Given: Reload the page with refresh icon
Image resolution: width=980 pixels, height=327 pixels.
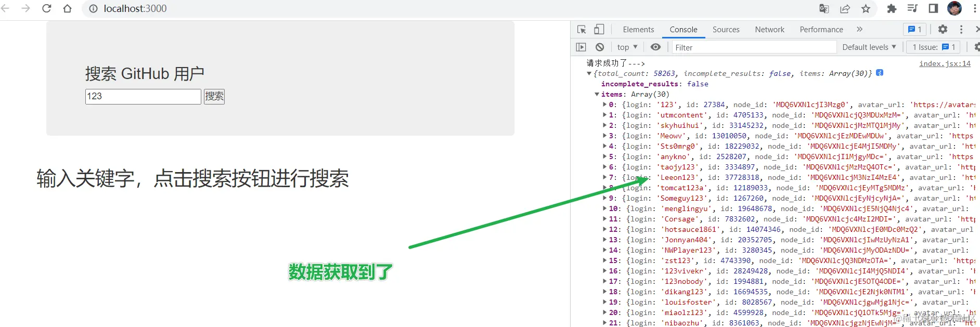Looking at the screenshot, I should (46, 8).
